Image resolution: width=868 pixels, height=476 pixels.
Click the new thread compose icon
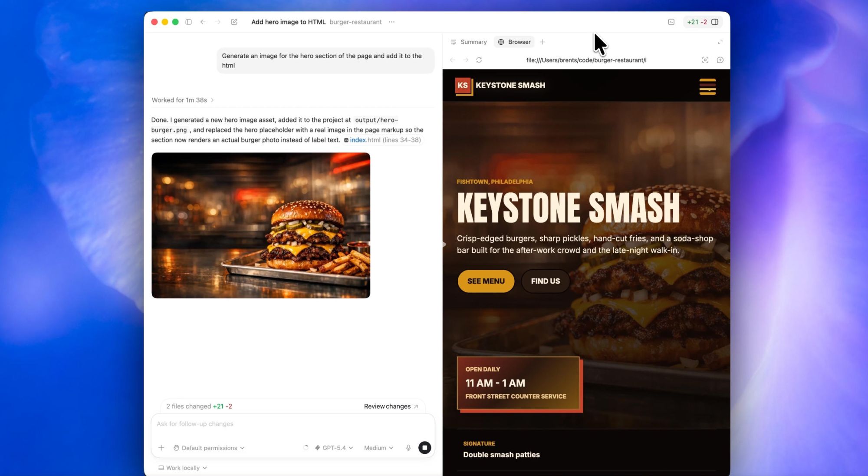(234, 22)
